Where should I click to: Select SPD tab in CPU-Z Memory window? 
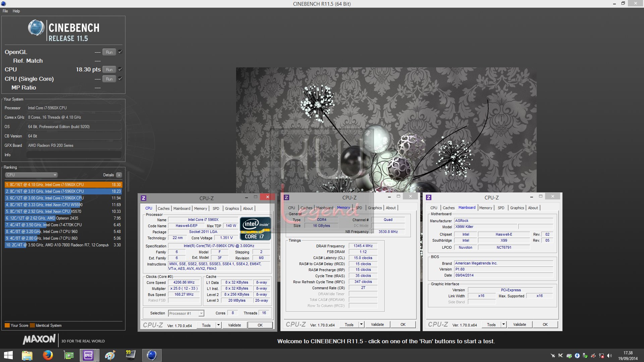pyautogui.click(x=359, y=208)
